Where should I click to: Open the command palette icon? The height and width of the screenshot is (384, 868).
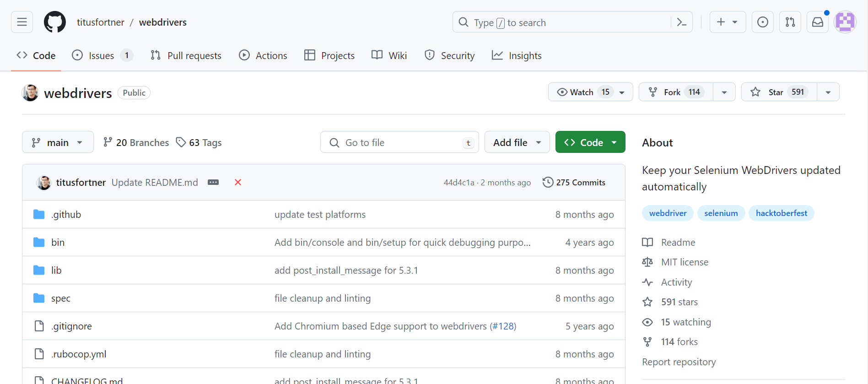[x=681, y=22]
